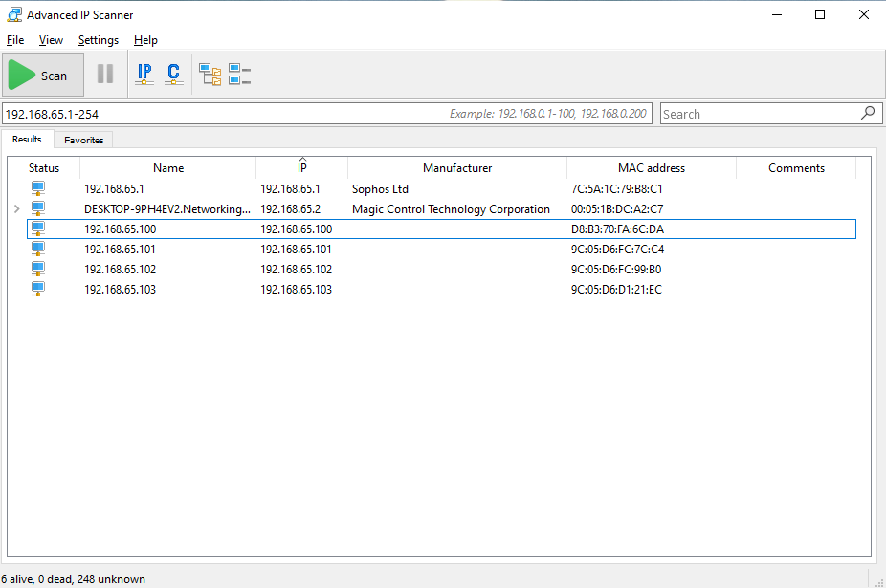Close the Advanced IP Scanner window
Viewport: 886px width, 588px height.
tap(863, 14)
